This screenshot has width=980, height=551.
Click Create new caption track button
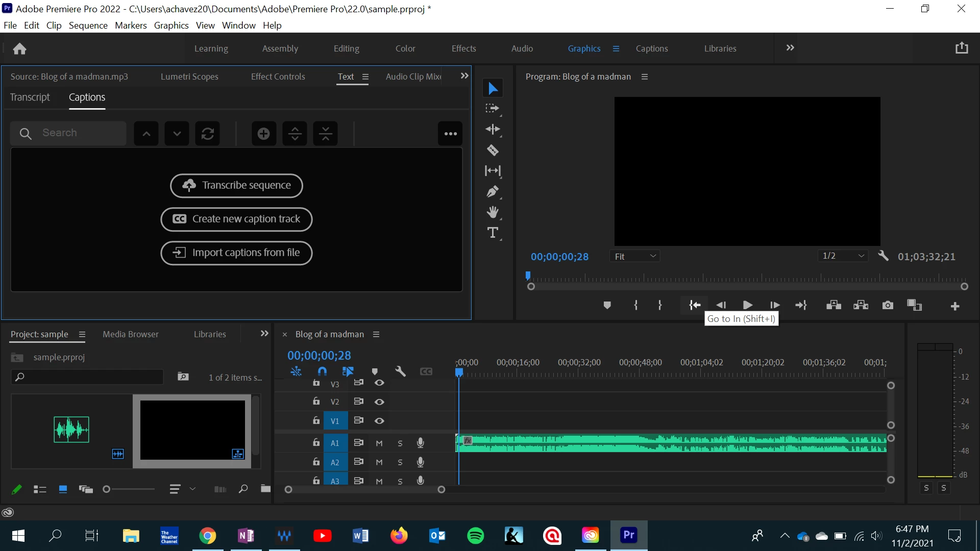coord(236,219)
